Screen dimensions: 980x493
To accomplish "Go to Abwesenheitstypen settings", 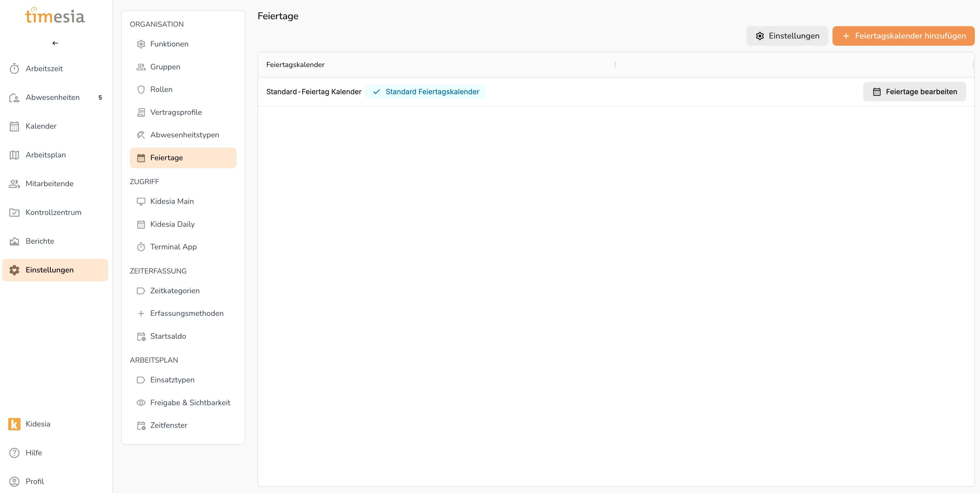I will (184, 135).
